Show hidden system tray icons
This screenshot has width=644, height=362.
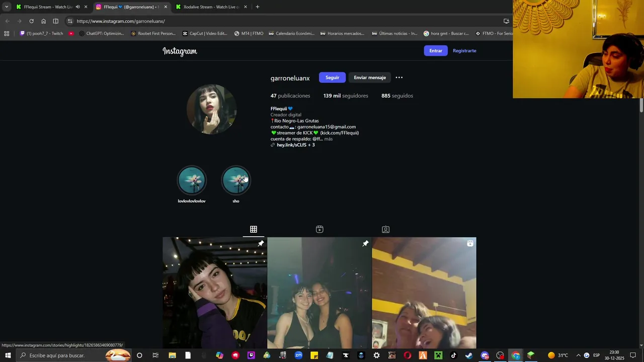(x=578, y=355)
